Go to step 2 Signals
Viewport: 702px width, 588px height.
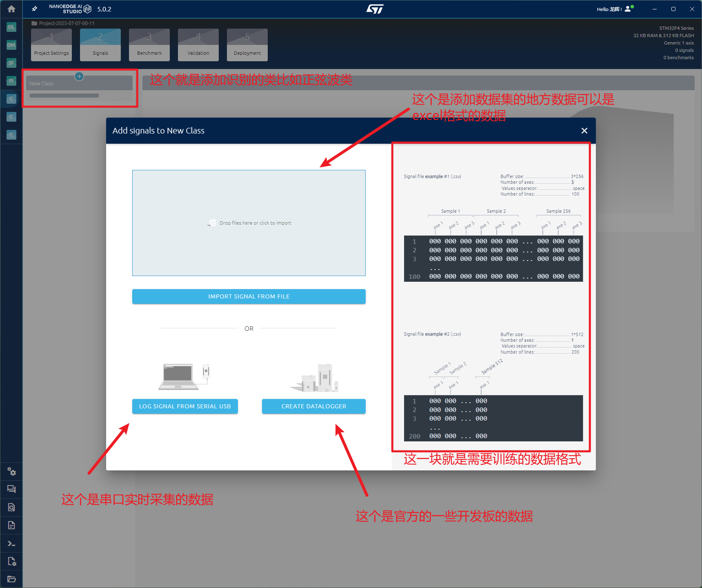[100, 45]
